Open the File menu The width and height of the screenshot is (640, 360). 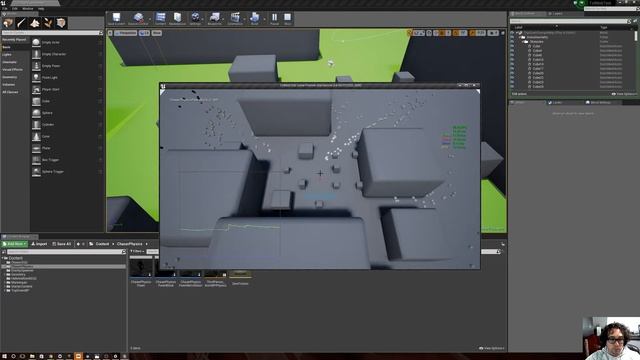coord(5,9)
